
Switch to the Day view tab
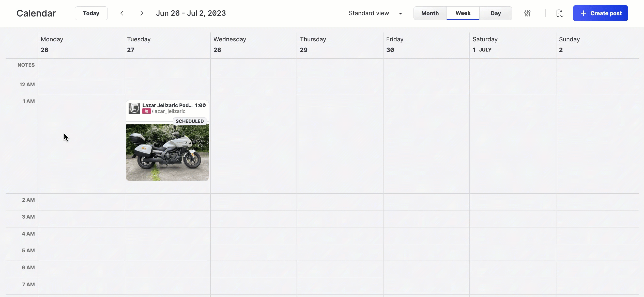click(x=496, y=13)
